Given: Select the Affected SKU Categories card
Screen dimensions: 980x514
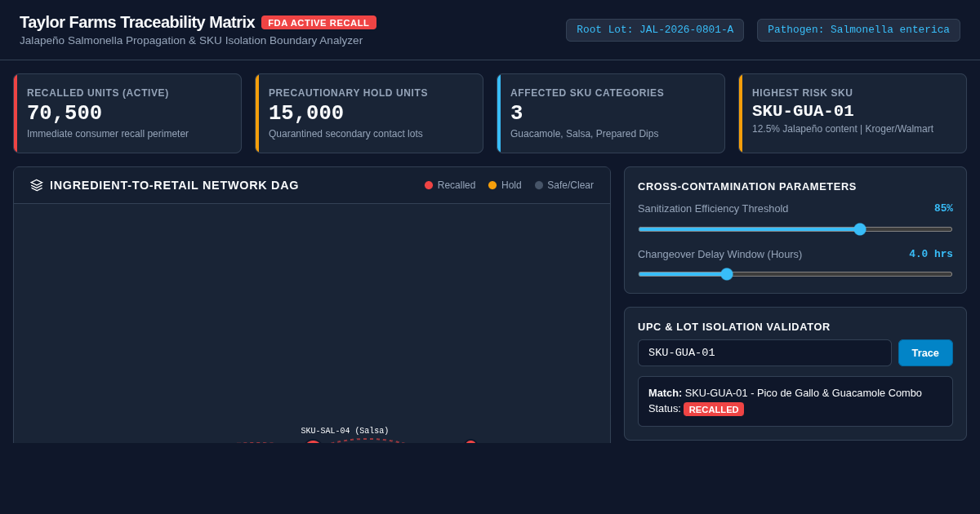Looking at the screenshot, I should click(611, 113).
